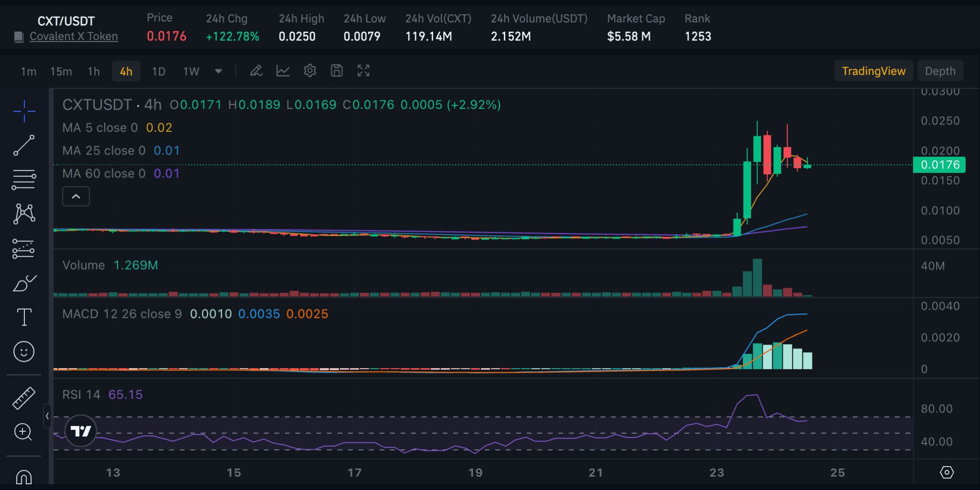Toggle drawing mode with the pencil icon

[256, 70]
